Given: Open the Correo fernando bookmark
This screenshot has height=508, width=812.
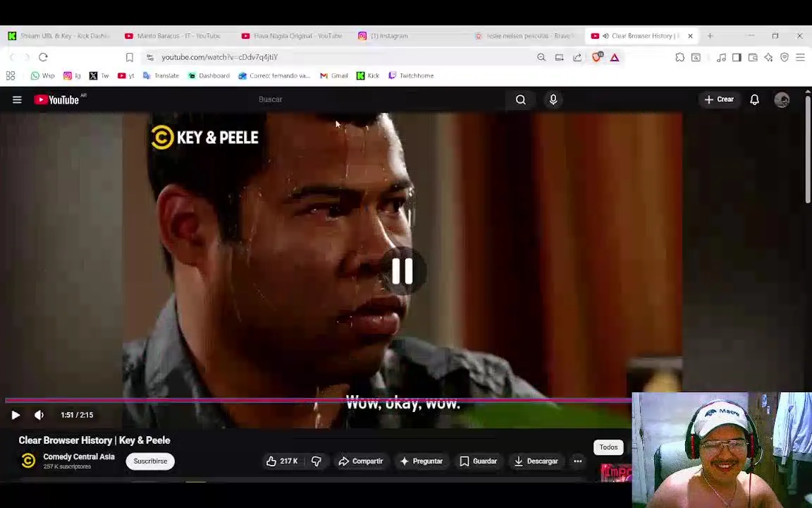Looking at the screenshot, I should [274, 75].
